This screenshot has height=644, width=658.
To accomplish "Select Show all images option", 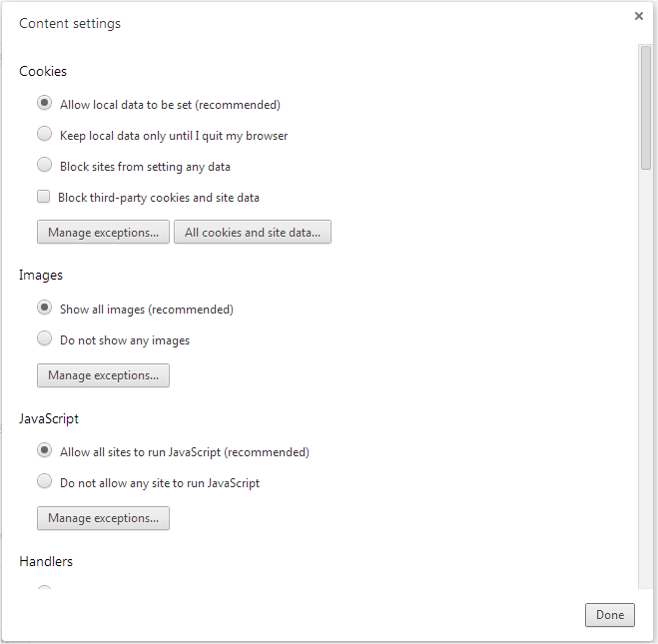I will pyautogui.click(x=44, y=308).
